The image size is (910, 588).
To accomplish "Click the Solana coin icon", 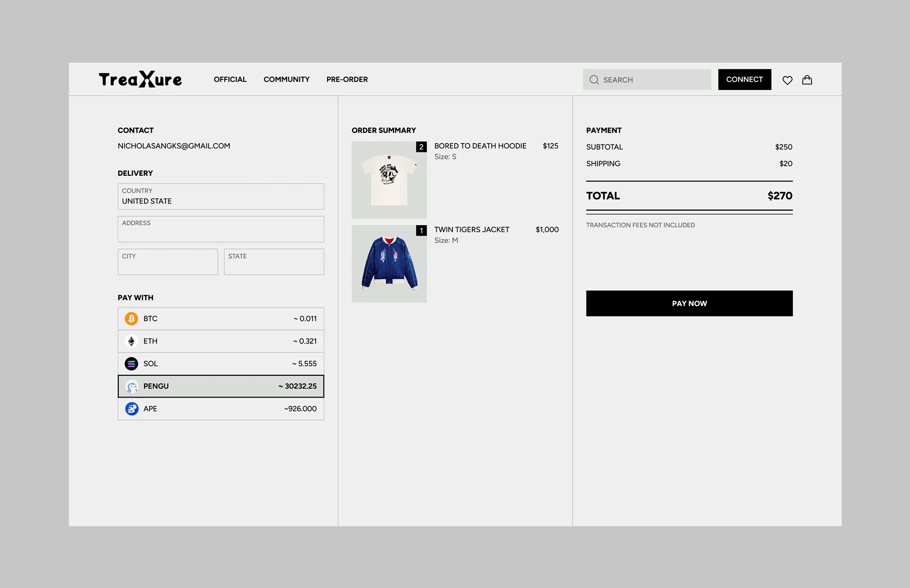I will [x=131, y=364].
